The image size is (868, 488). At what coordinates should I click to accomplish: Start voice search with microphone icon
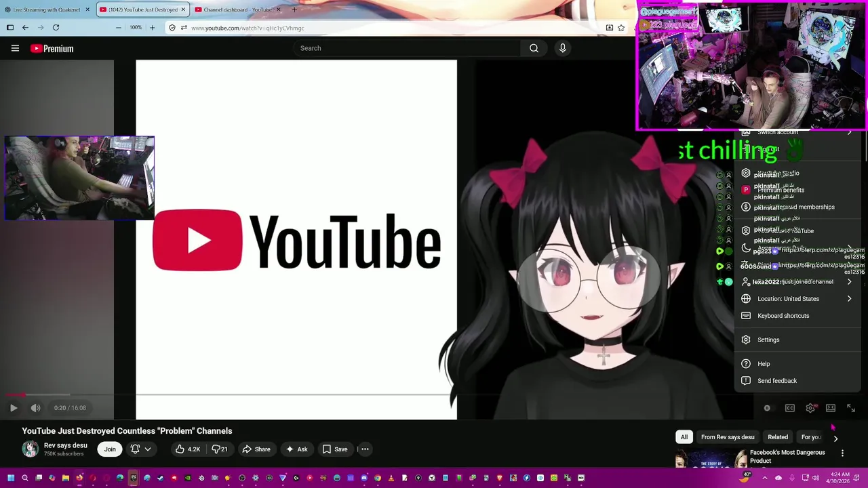click(x=562, y=48)
